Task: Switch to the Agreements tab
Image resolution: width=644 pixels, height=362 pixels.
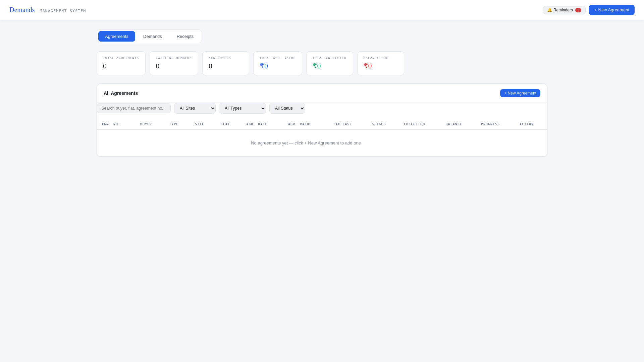Action: pyautogui.click(x=117, y=36)
